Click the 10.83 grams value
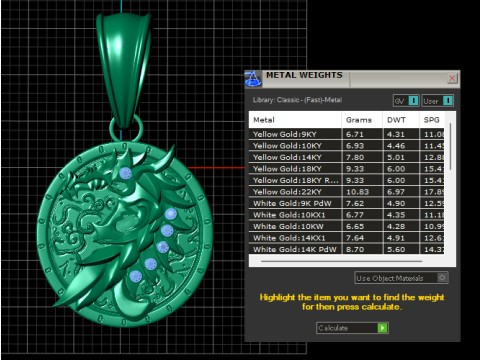 pyautogui.click(x=357, y=192)
